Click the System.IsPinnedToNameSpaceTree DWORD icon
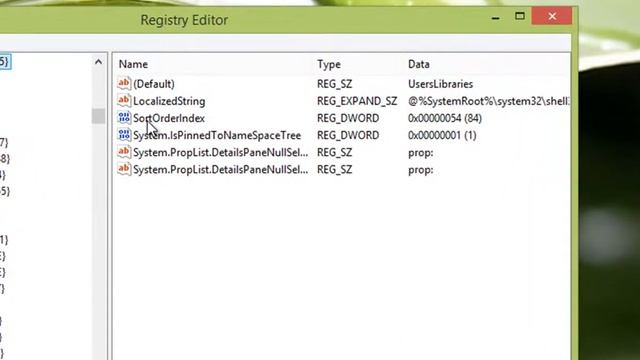The width and height of the screenshot is (640, 360). tap(124, 135)
